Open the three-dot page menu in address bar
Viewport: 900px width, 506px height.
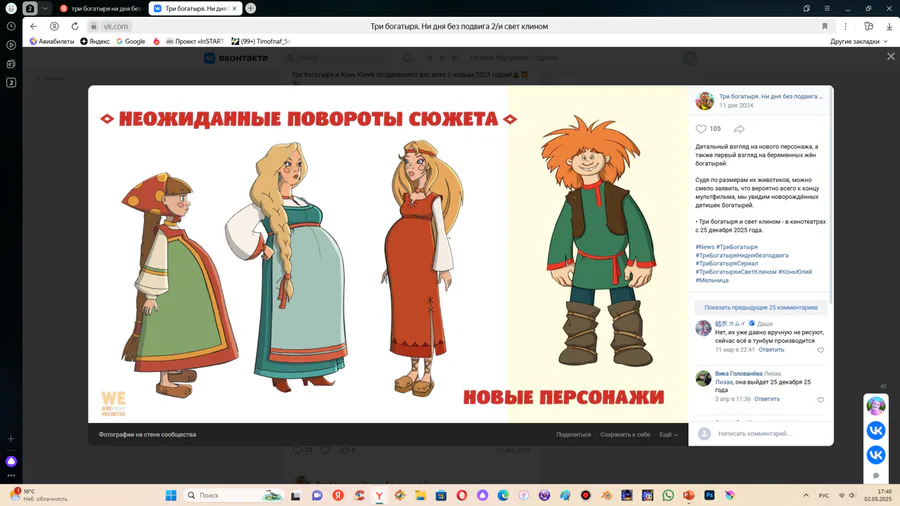tap(845, 26)
